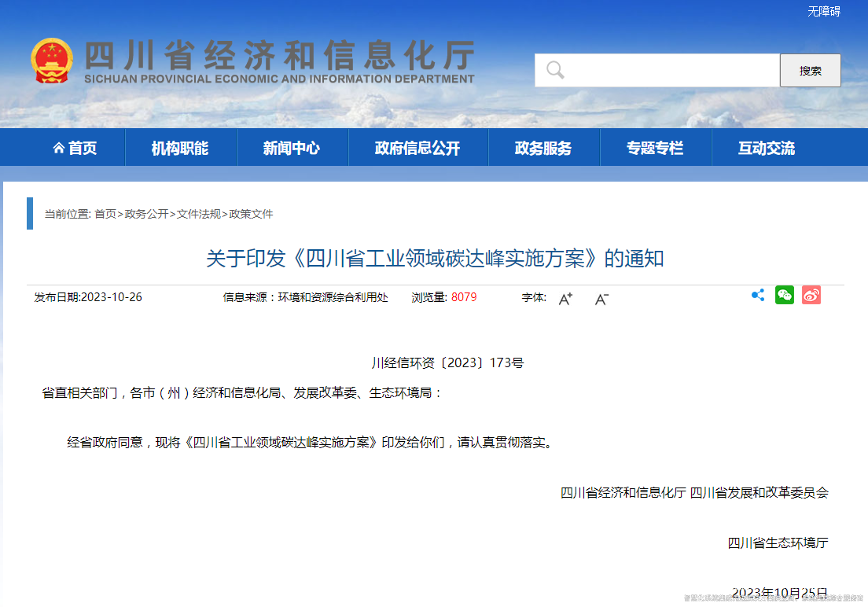868x607 pixels.
Task: Open the 政府信息公开 menu
Action: click(x=418, y=147)
